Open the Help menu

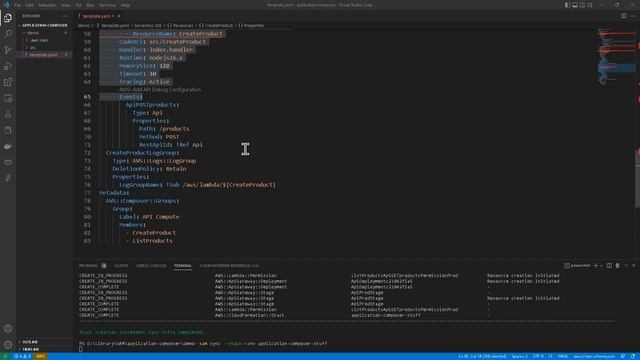[x=125, y=5]
